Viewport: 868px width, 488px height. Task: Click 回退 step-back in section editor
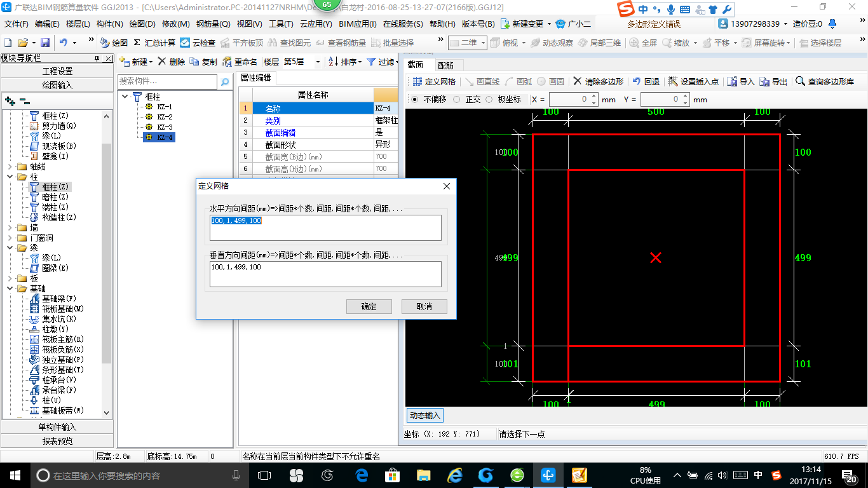tap(646, 81)
